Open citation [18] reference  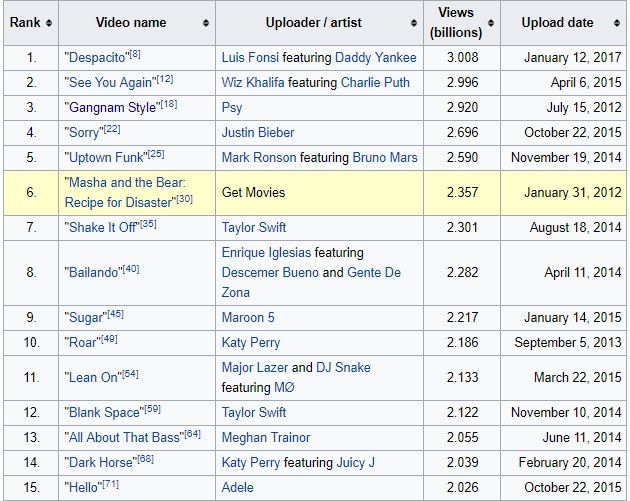pyautogui.click(x=169, y=104)
